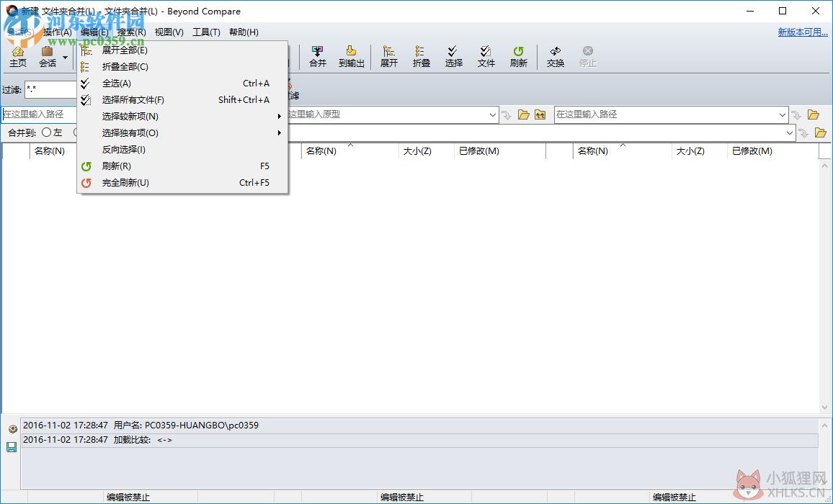This screenshot has width=833, height=504.
Task: Click center 编辑被禁止 status text
Action: 401,498
